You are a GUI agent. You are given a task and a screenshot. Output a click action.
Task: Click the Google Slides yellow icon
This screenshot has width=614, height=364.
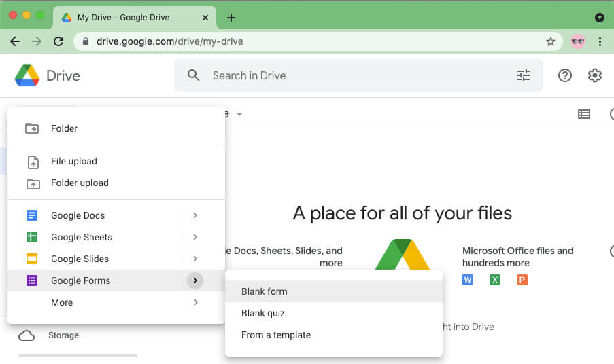[32, 259]
